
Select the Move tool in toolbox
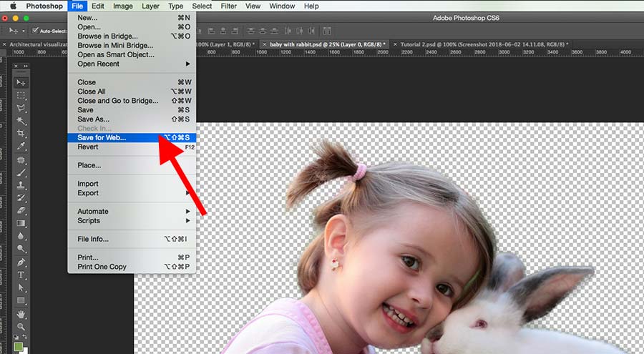(x=21, y=82)
